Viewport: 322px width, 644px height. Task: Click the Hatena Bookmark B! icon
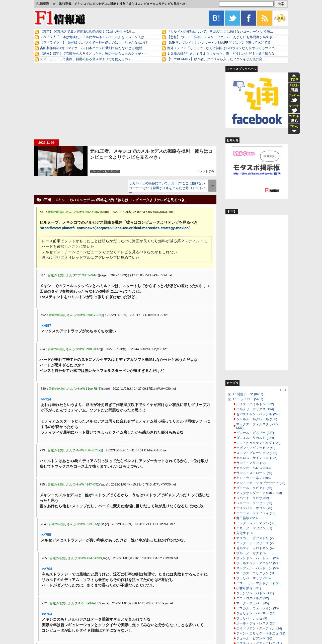(x=216, y=18)
